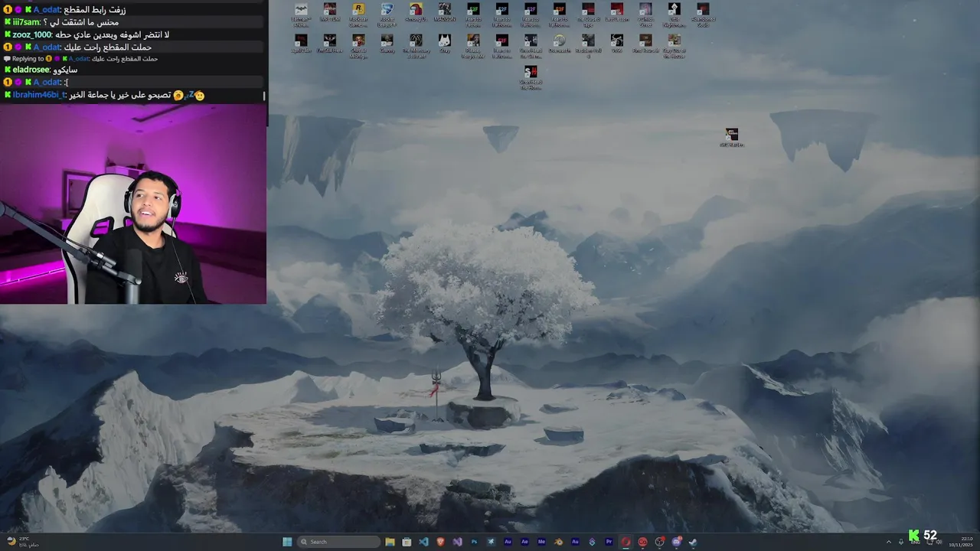
Task: Switch to the Opera GX taskbar window
Action: 626,542
